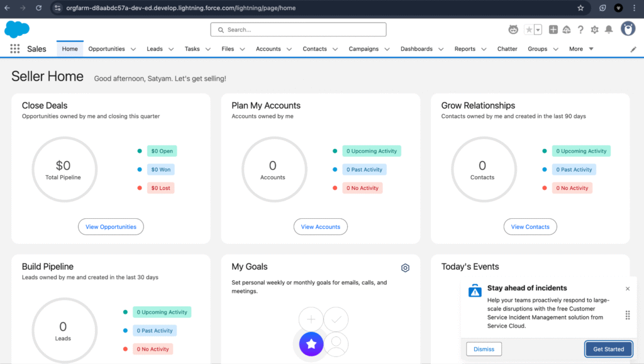Open the App Launcher grid icon
The width and height of the screenshot is (644, 364).
click(x=14, y=48)
